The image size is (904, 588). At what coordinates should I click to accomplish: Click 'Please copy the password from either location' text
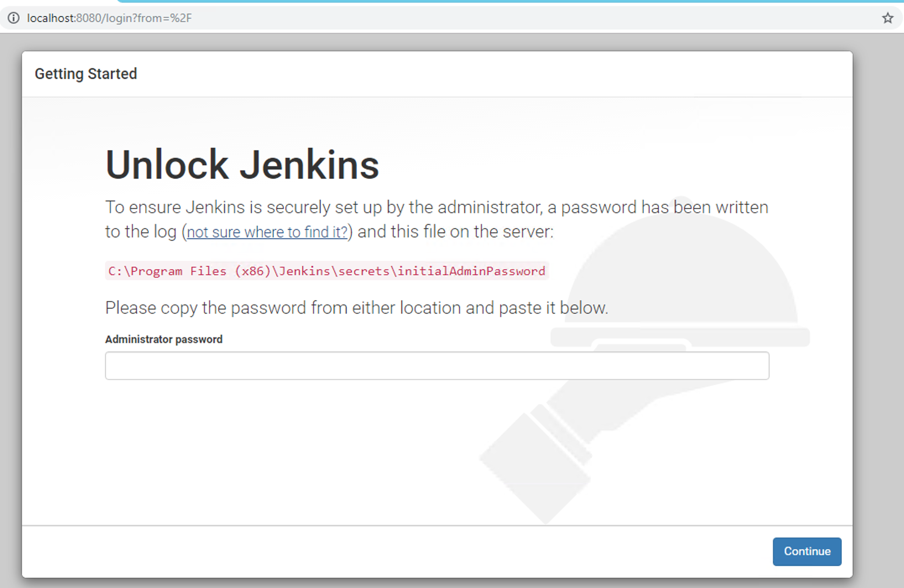pos(283,308)
